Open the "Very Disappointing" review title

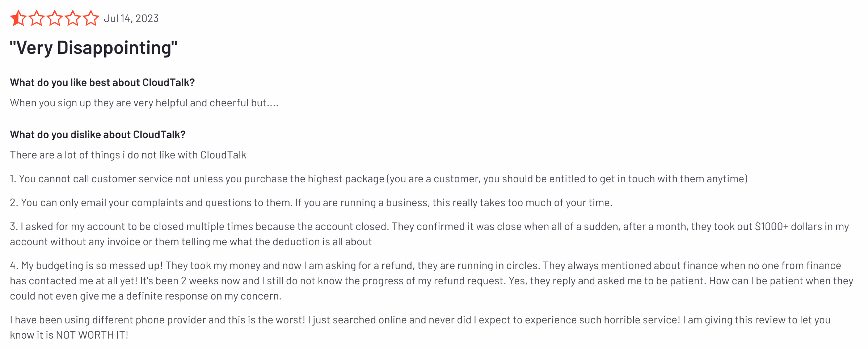pyautogui.click(x=94, y=48)
